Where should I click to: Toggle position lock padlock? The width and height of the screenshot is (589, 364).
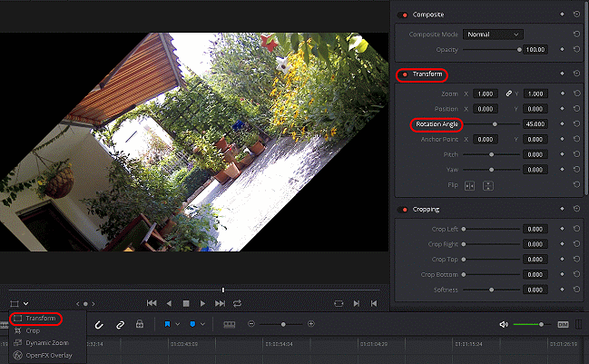tap(140, 323)
